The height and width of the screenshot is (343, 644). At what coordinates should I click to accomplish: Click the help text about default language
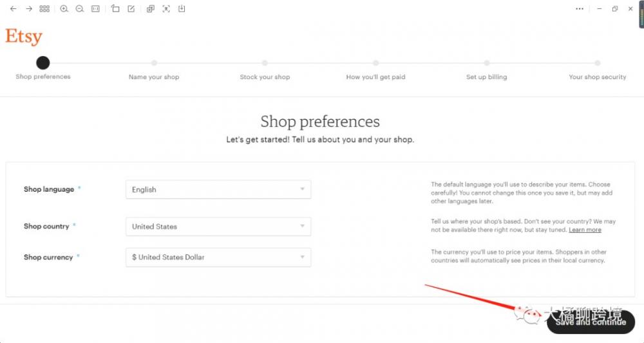coord(522,193)
